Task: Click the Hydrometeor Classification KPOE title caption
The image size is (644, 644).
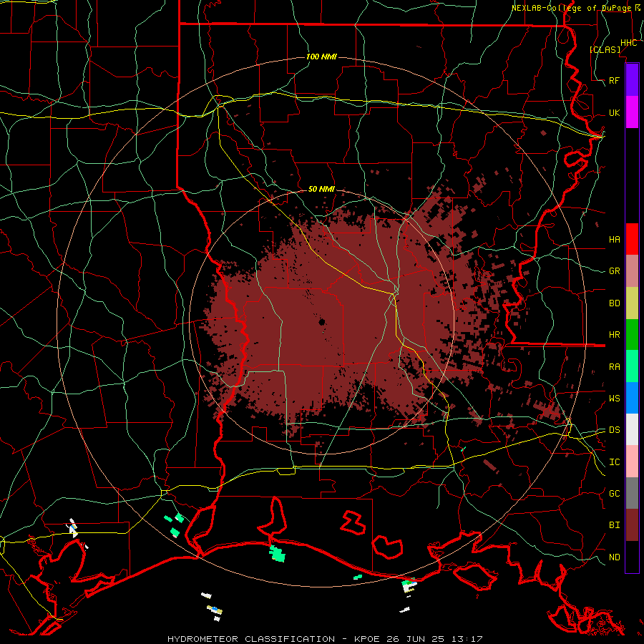Action: click(x=324, y=639)
